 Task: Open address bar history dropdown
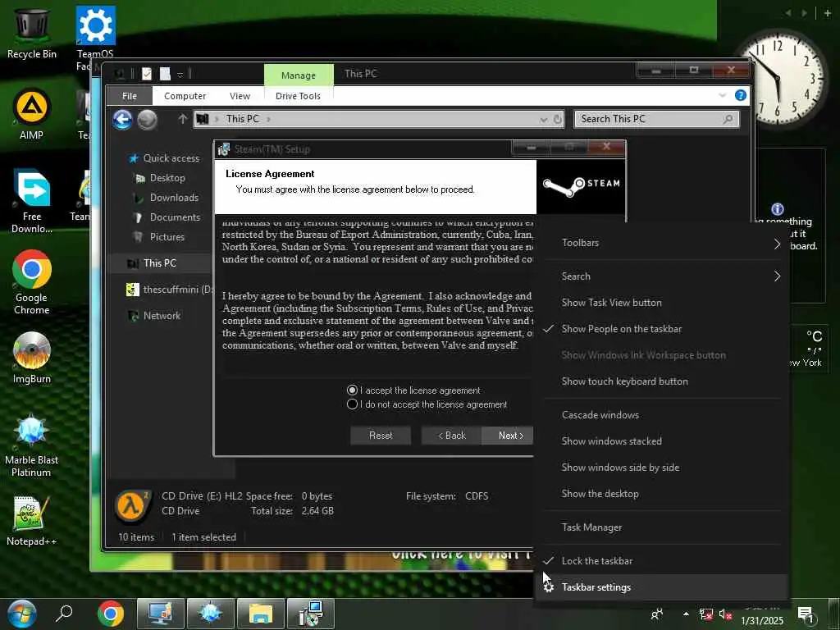(x=544, y=119)
